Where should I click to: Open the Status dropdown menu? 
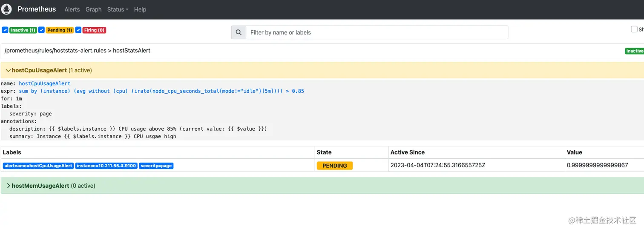118,9
